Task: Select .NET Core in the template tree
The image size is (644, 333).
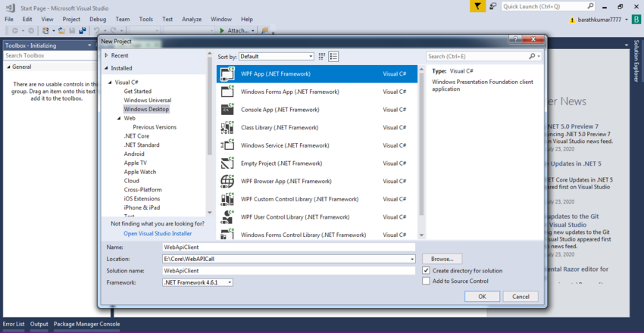Action: pos(136,136)
